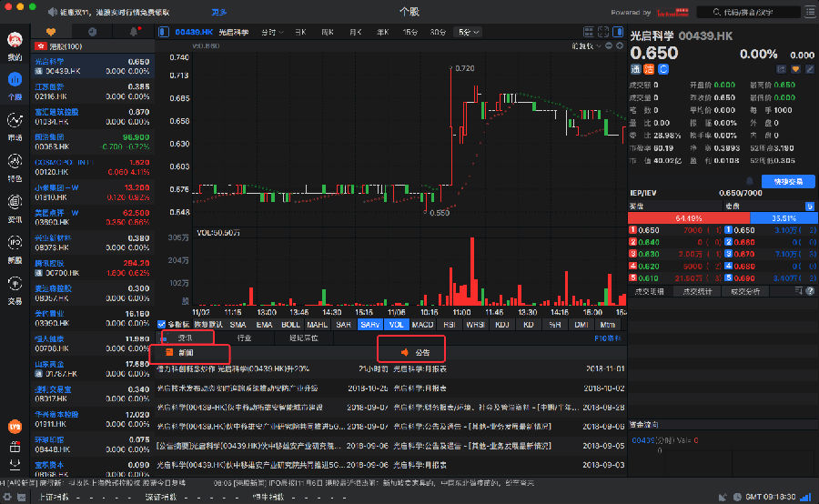Click the 新闻 news section header

tap(180, 353)
